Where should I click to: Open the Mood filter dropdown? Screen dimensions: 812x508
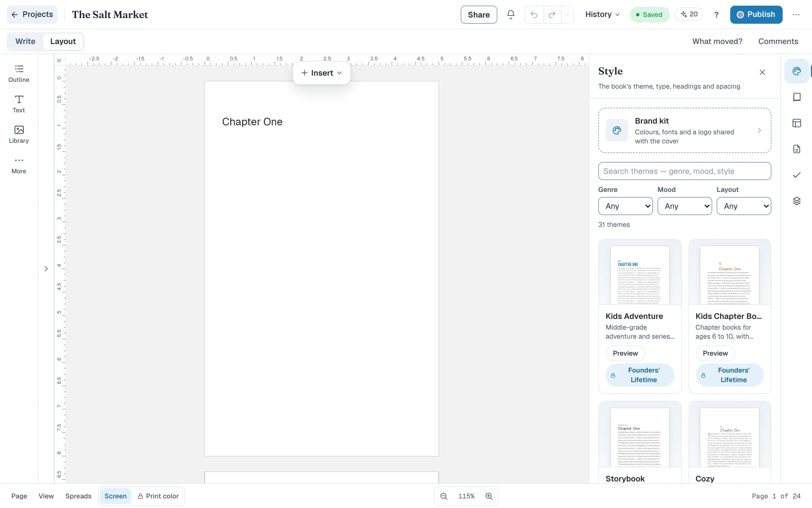685,206
